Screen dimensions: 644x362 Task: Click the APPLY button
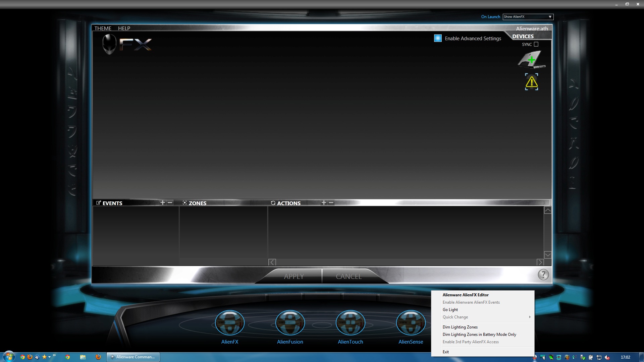[x=294, y=276]
